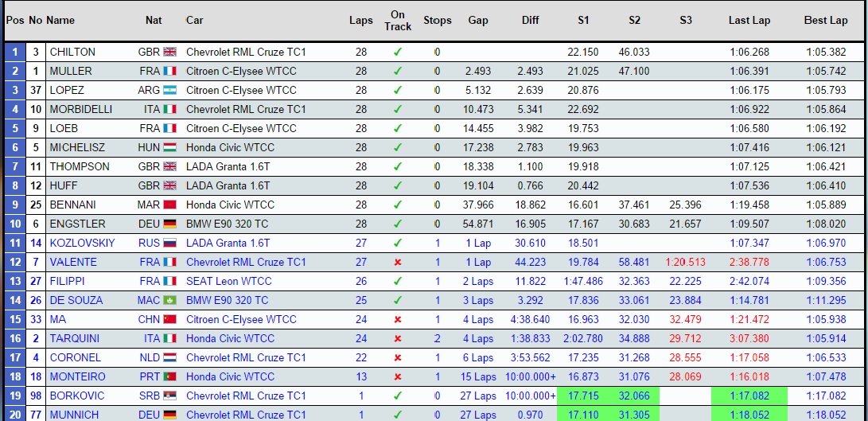This screenshot has width=868, height=421.
Task: Click the Stops column header
Action: coord(437,21)
